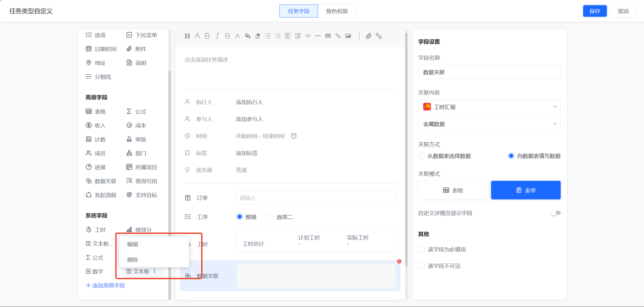Focus the 订单 text input
Image resolution: width=644 pixels, height=307 pixels.
(x=316, y=197)
